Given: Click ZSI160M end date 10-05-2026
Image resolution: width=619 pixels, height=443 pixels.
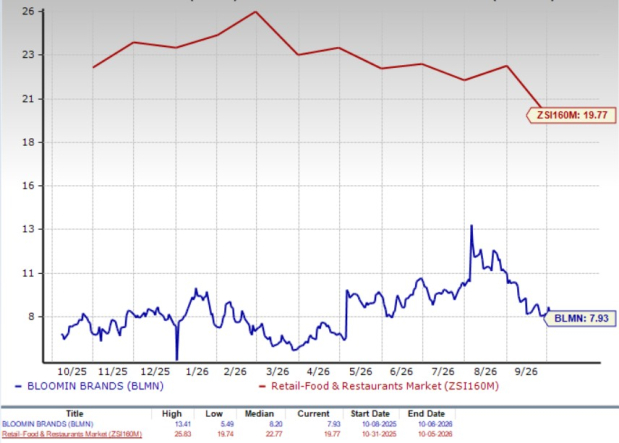Looking at the screenshot, I should (x=435, y=434).
